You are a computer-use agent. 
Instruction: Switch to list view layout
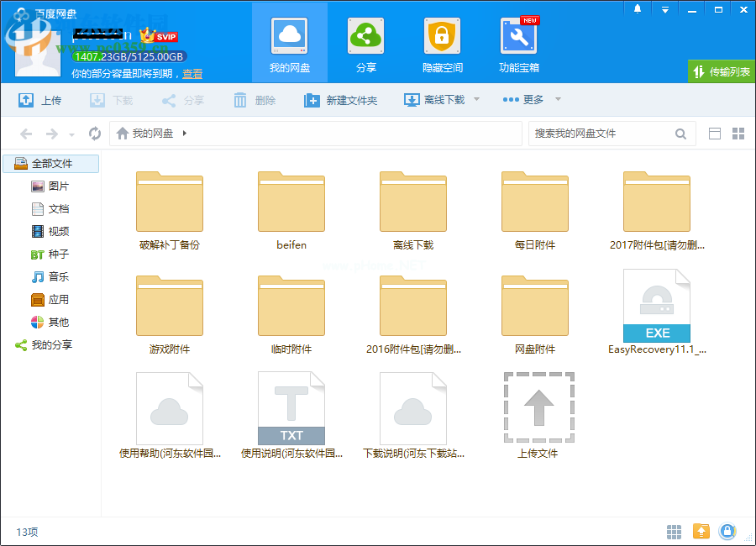click(715, 134)
